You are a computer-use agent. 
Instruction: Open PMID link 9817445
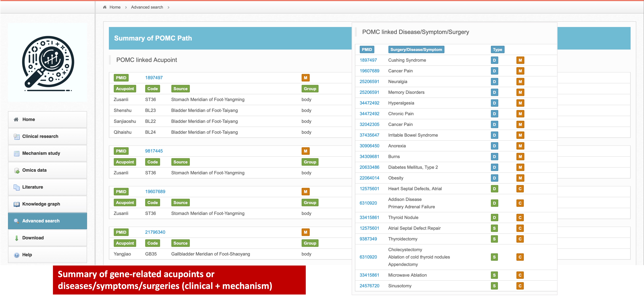click(154, 151)
